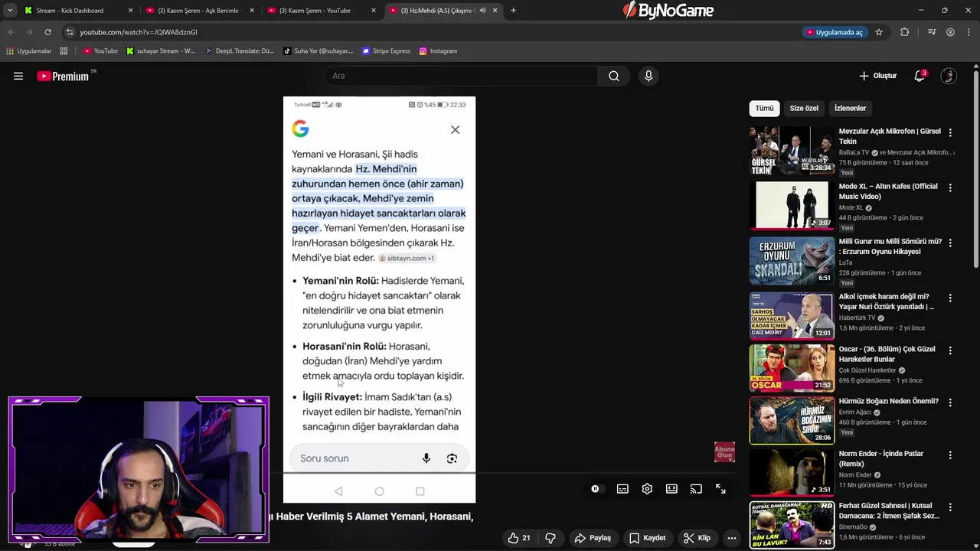Open the Chrome three-dot menu
Viewport: 980px width, 551px height.
968,32
